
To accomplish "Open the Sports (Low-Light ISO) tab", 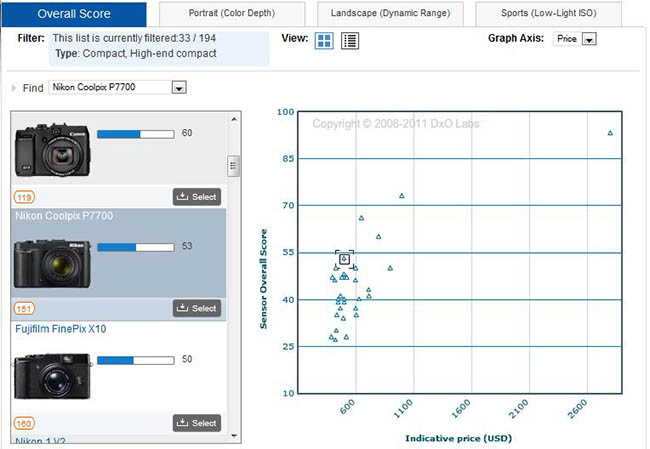I will [x=548, y=13].
